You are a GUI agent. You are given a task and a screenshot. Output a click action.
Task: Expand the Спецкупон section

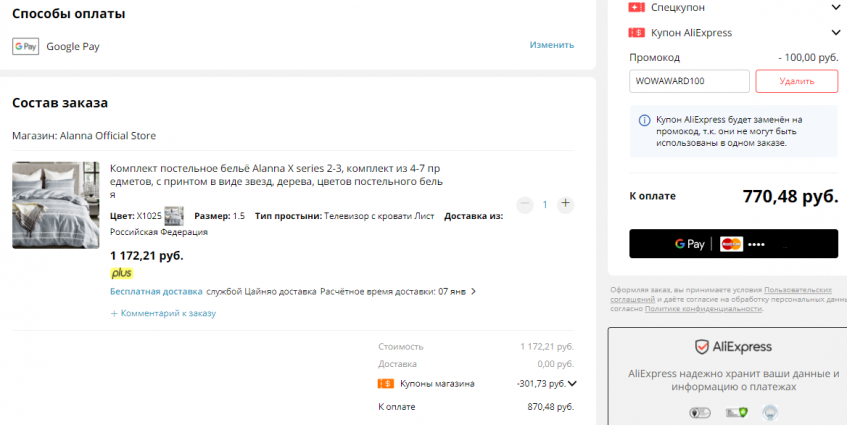[835, 7]
